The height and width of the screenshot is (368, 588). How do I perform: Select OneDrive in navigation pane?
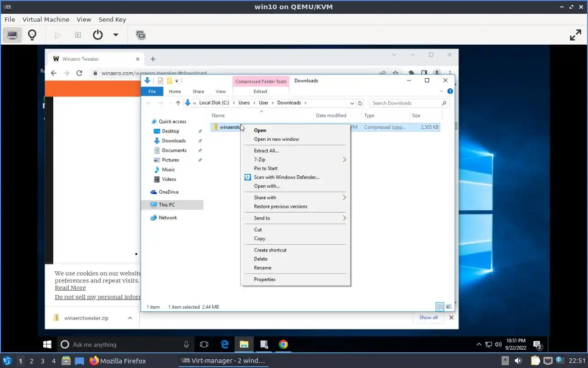pos(169,192)
